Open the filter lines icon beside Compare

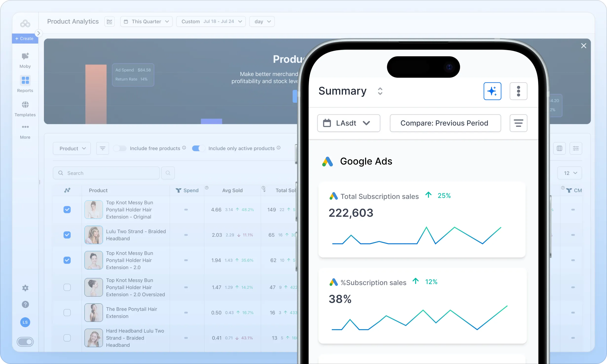point(518,123)
